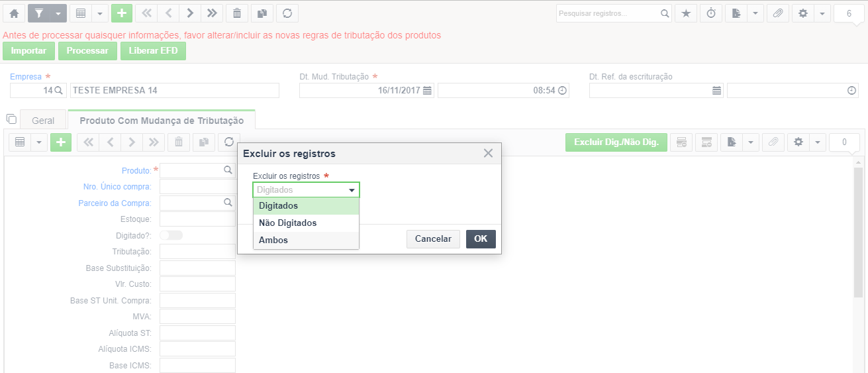
Task: Go to the home screen icon
Action: 14,13
